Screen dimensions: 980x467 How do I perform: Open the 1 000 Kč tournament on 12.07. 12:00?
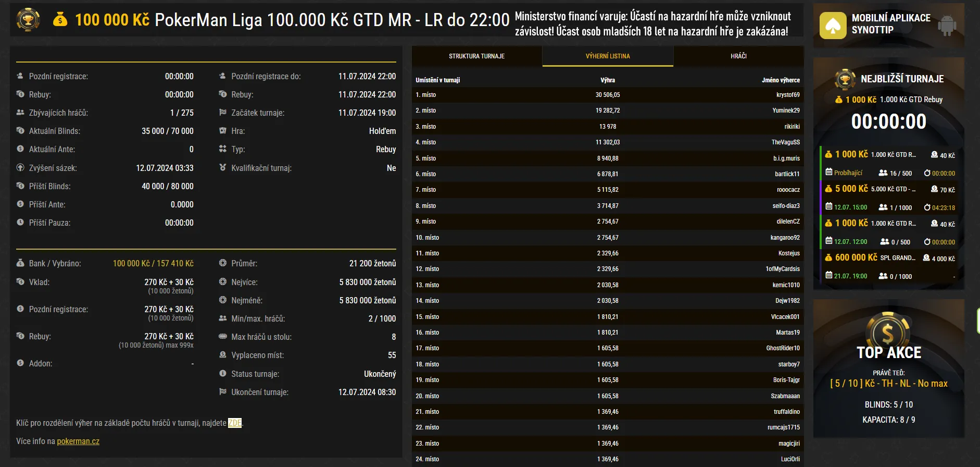pyautogui.click(x=890, y=232)
